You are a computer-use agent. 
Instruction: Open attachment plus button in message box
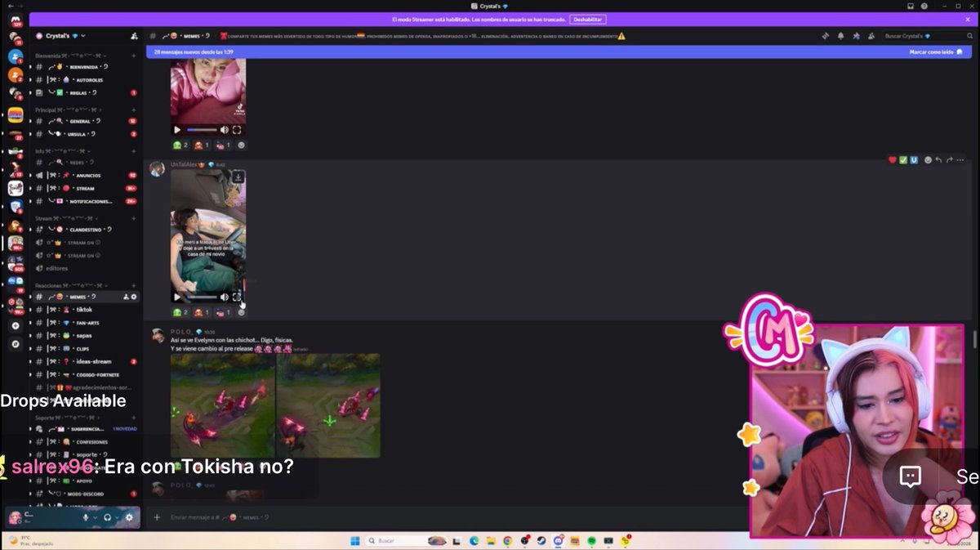tap(157, 517)
